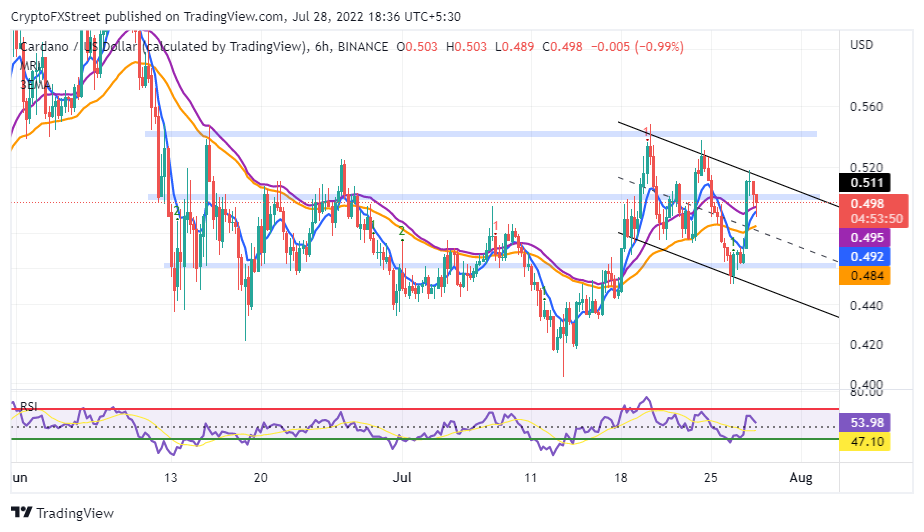This screenshot has height=532, width=924.
Task: Click the TradingView text link at bottom
Action: [75, 513]
